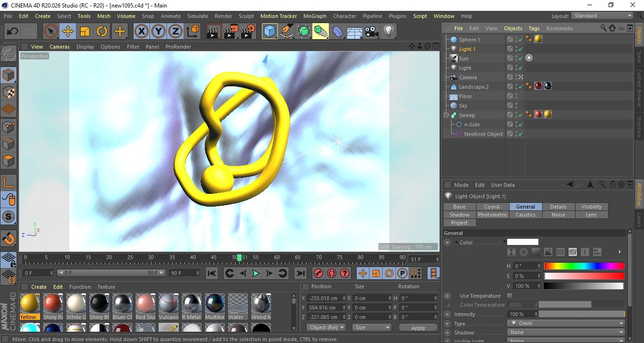Switch to the Shadow tab

tap(460, 215)
